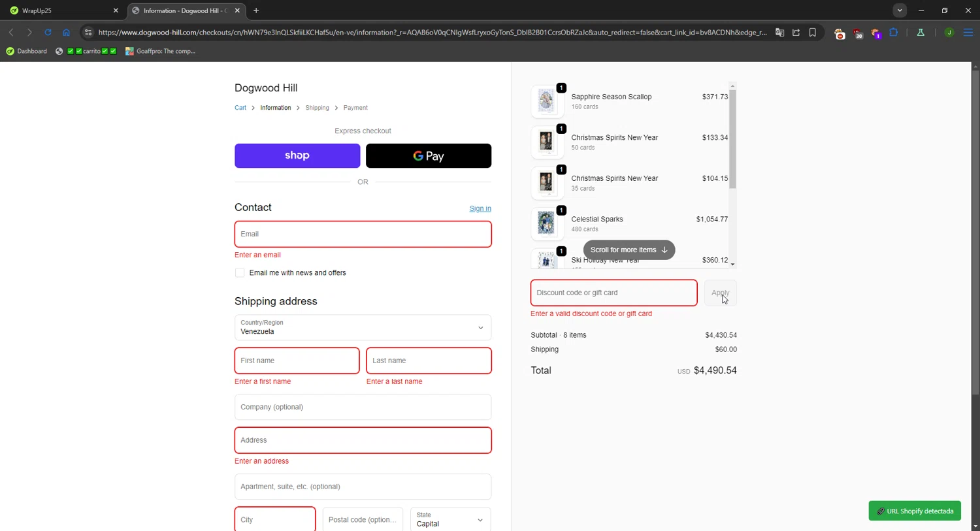Focus the First name field

[297, 361]
